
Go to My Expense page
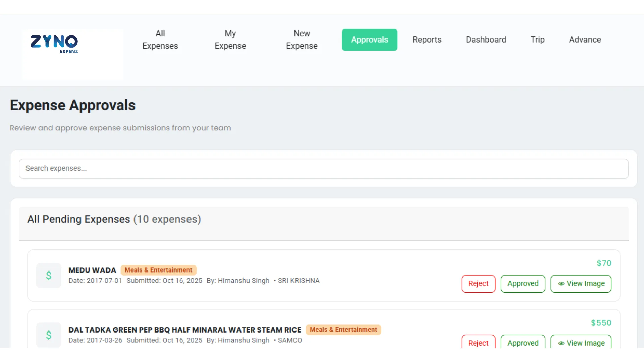tap(230, 40)
